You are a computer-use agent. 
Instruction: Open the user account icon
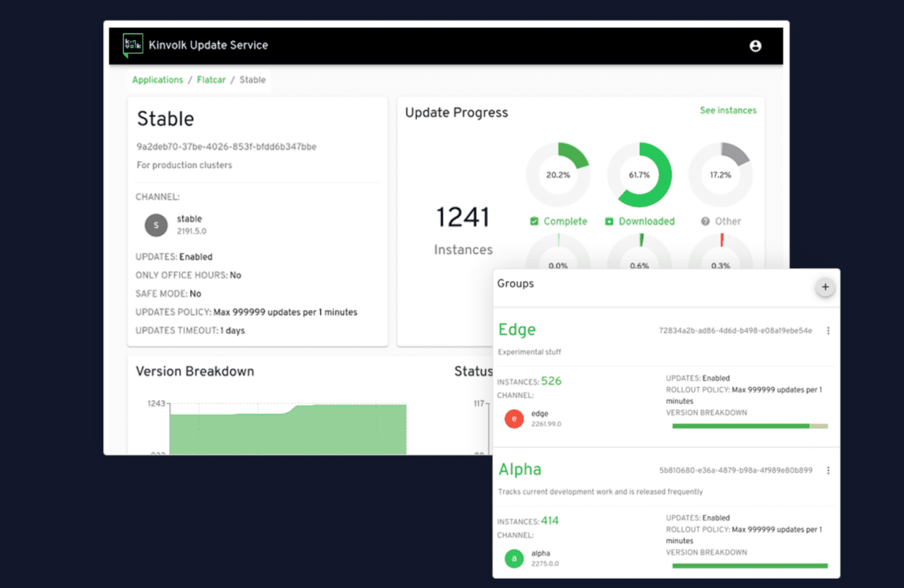(x=755, y=46)
